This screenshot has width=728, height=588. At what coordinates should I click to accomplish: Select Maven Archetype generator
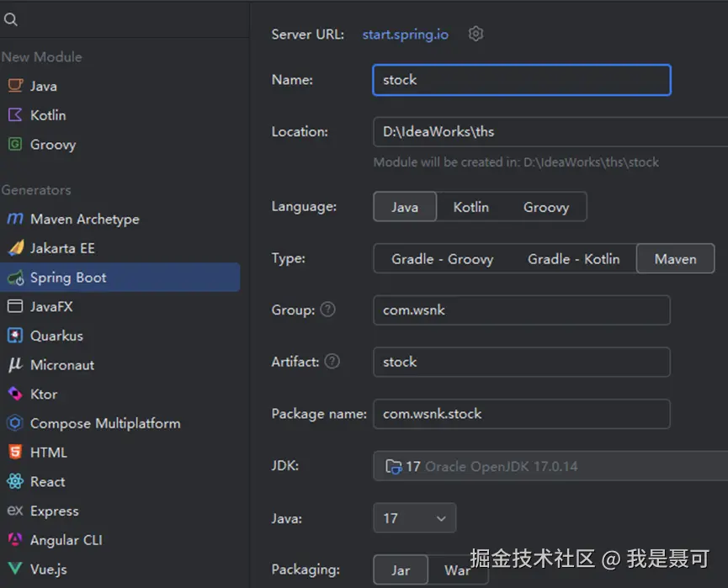[120, 219]
